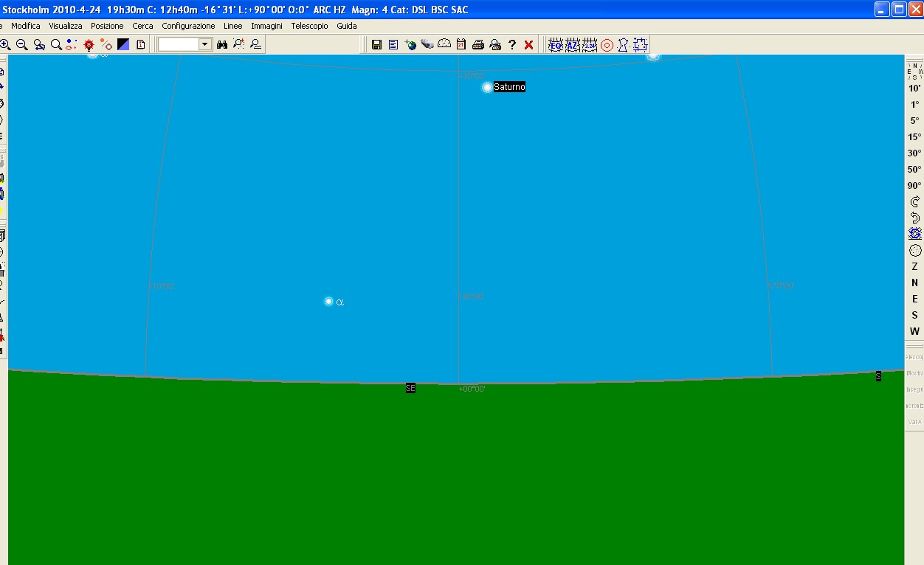
Task: Click the calendar date icon
Action: [x=461, y=45]
